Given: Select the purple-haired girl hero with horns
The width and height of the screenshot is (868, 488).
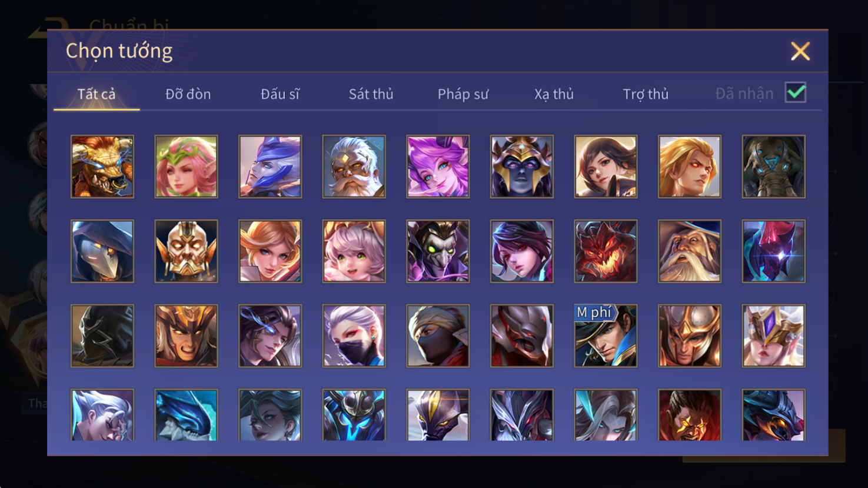Looking at the screenshot, I should (438, 167).
